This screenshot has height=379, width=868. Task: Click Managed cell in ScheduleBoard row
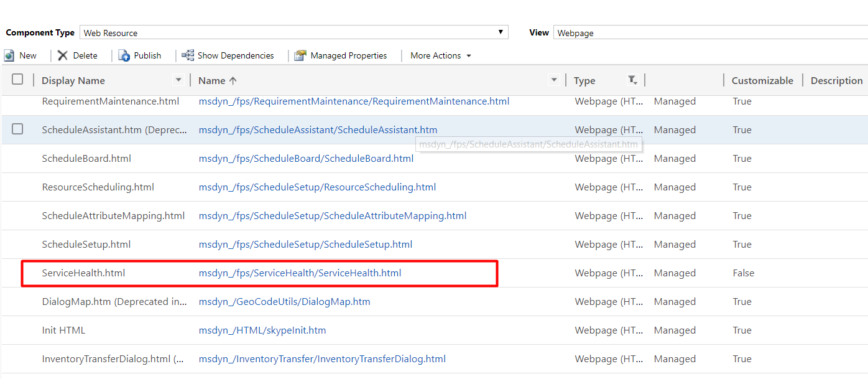click(675, 158)
